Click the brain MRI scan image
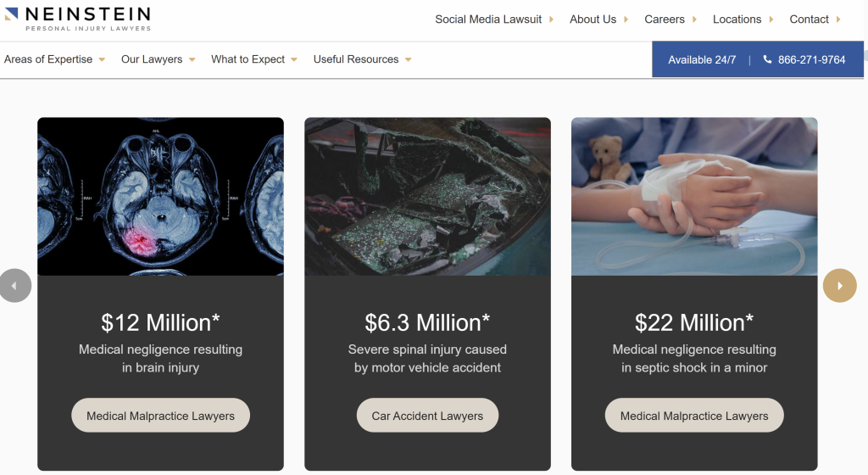 click(x=160, y=196)
